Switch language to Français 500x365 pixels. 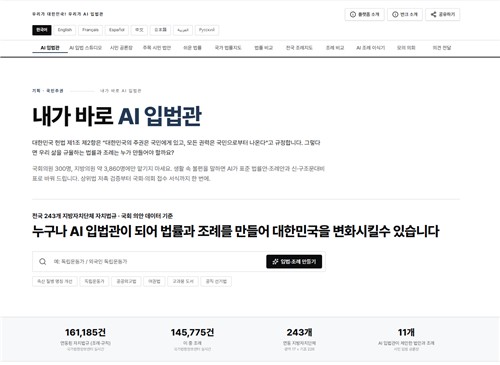click(x=90, y=30)
